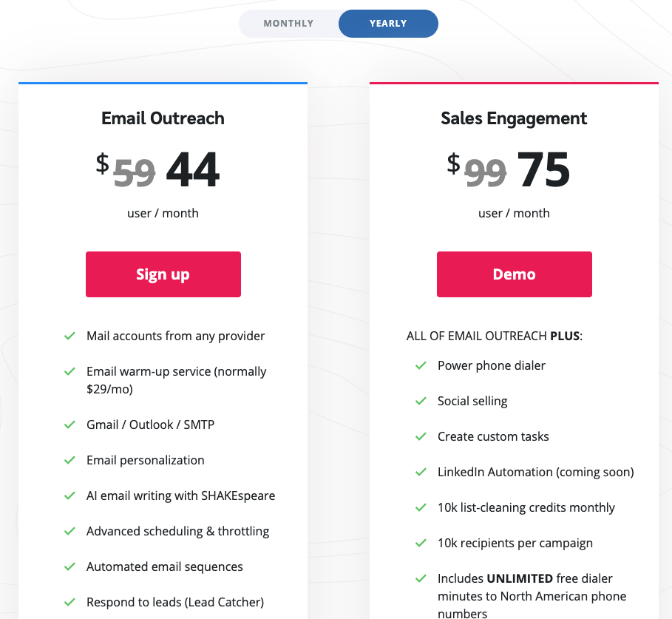
Task: Click checkmark next to Email personalization
Action: click(x=70, y=461)
